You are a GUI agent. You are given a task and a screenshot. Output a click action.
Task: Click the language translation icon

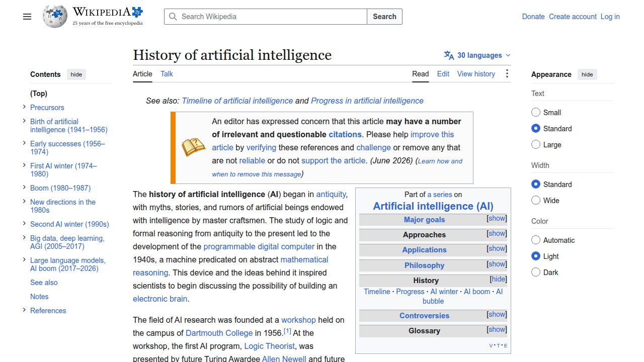point(449,55)
